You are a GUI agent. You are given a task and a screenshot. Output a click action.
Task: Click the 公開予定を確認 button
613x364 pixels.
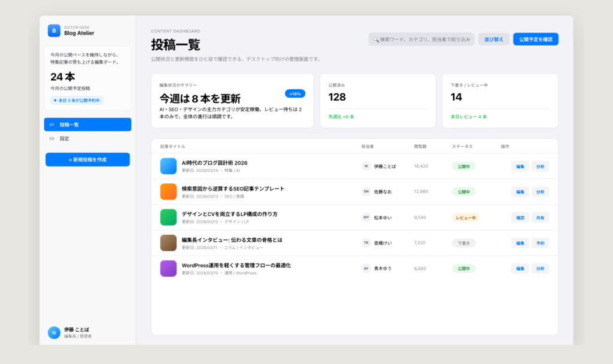point(535,40)
